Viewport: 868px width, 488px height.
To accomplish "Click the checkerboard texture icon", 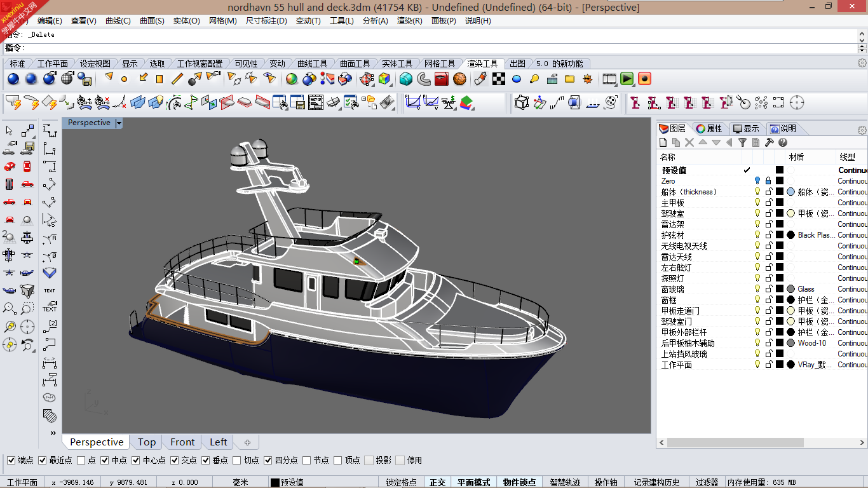I will click(x=499, y=79).
